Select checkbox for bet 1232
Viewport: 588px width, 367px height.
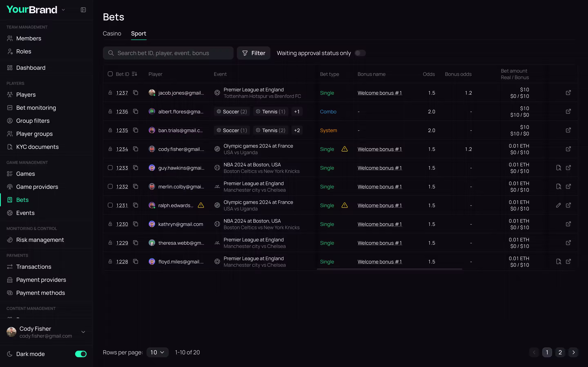click(x=110, y=186)
